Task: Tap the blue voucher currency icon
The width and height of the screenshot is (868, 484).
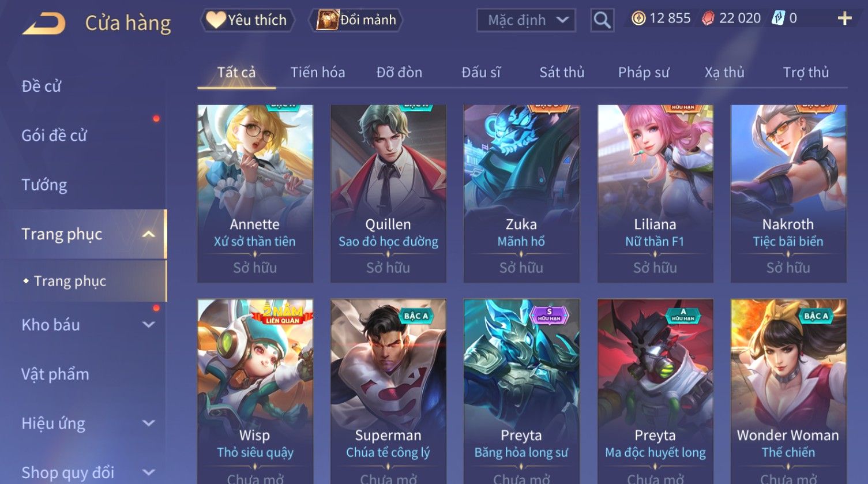Action: click(x=778, y=18)
